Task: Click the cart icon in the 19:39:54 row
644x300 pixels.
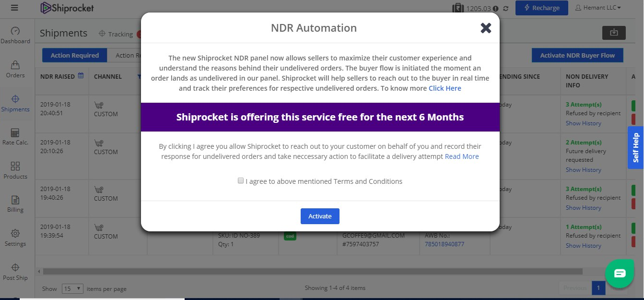Action: pos(99,228)
